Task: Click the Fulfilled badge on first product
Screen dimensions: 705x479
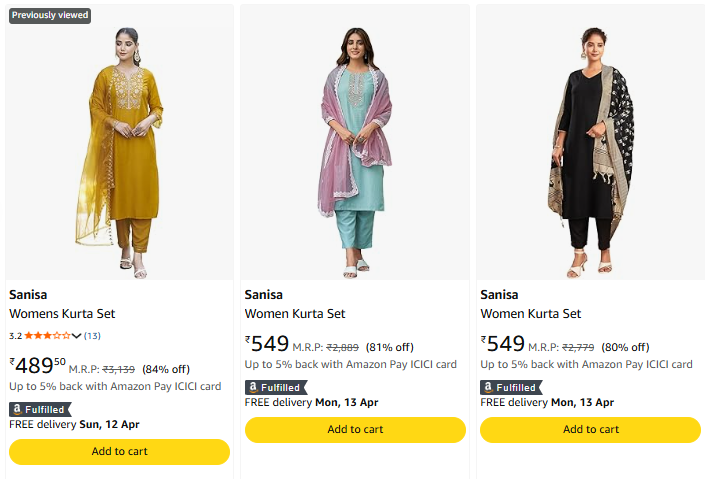Action: point(39,409)
